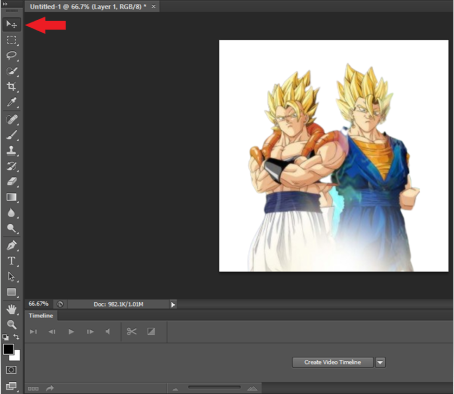Viewport: 454px width, 394px height.
Task: Select the Rectangle shape tool
Action: point(12,292)
